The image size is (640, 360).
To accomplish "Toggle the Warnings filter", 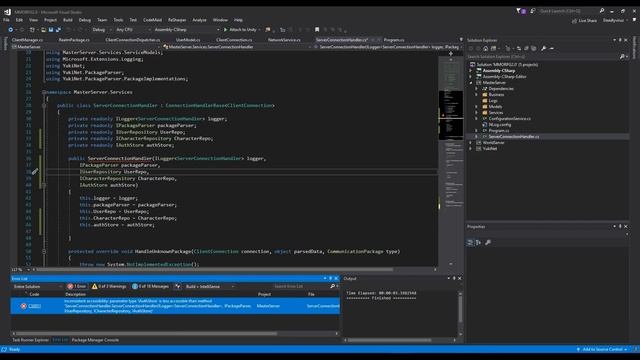I will click(x=109, y=287).
